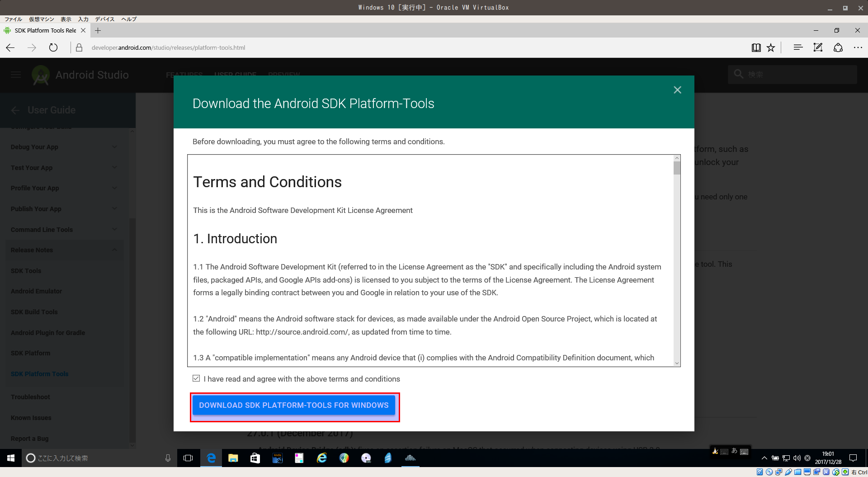
Task: Open VirtualBox 入力 menu
Action: [83, 19]
